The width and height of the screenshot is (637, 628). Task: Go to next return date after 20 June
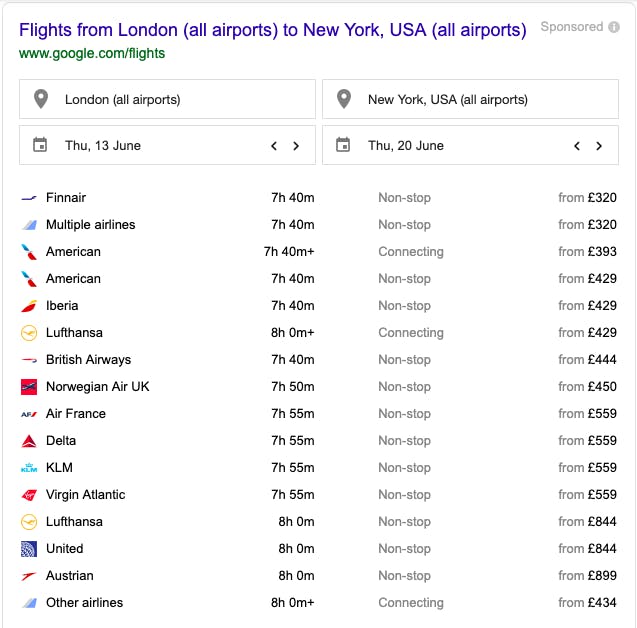[x=599, y=146]
